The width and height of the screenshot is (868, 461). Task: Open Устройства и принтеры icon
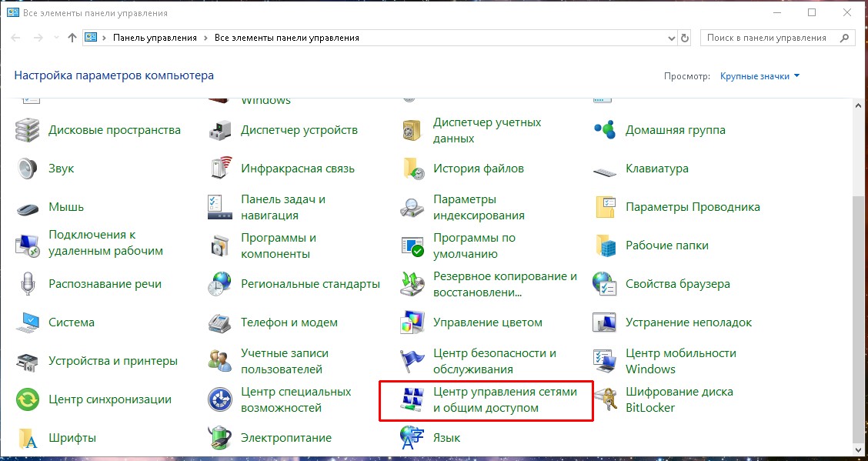(27, 361)
